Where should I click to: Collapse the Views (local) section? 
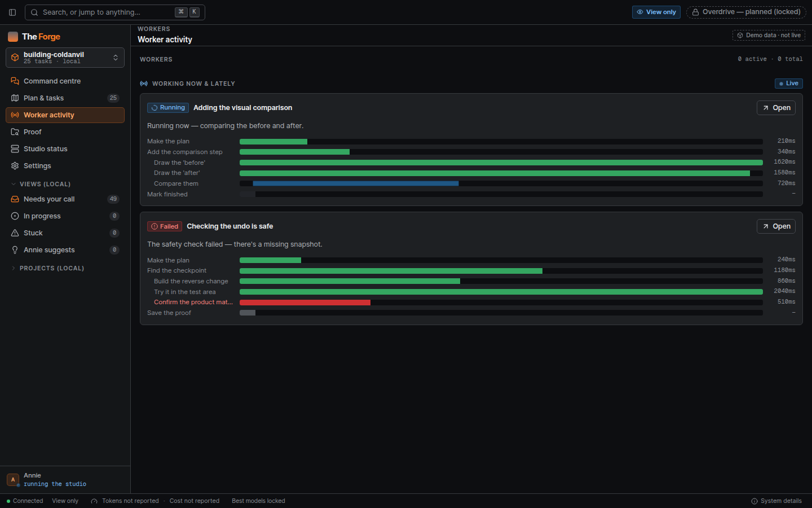pos(41,184)
